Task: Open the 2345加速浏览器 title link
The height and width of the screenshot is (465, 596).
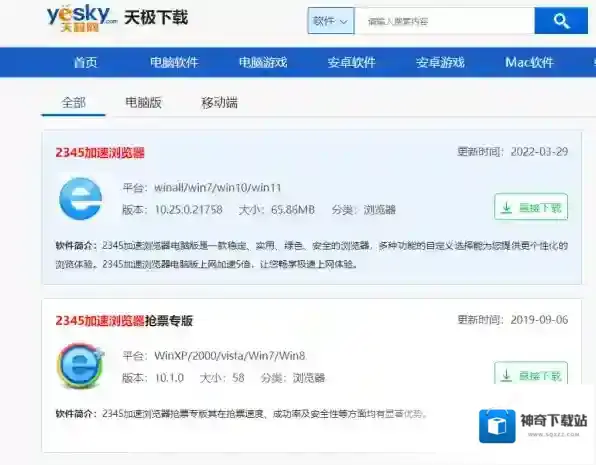Action: [100, 153]
